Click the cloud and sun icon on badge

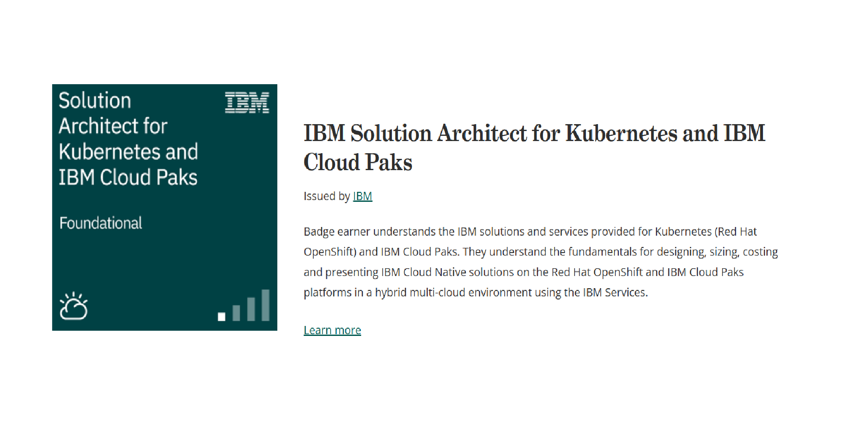click(x=73, y=306)
